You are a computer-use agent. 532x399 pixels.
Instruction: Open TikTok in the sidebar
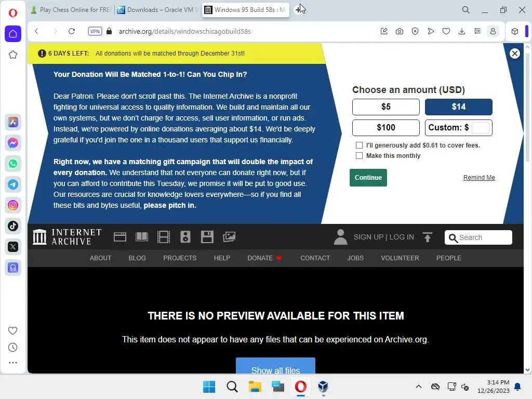tap(13, 226)
